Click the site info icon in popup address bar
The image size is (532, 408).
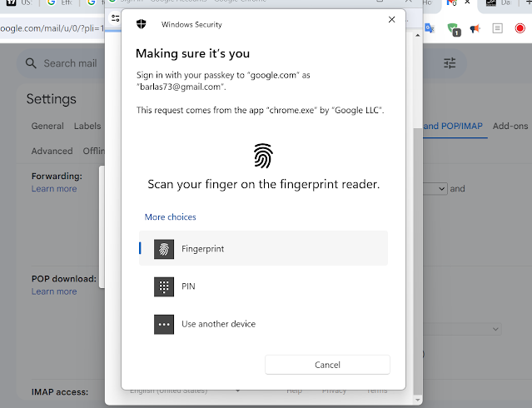[116, 18]
